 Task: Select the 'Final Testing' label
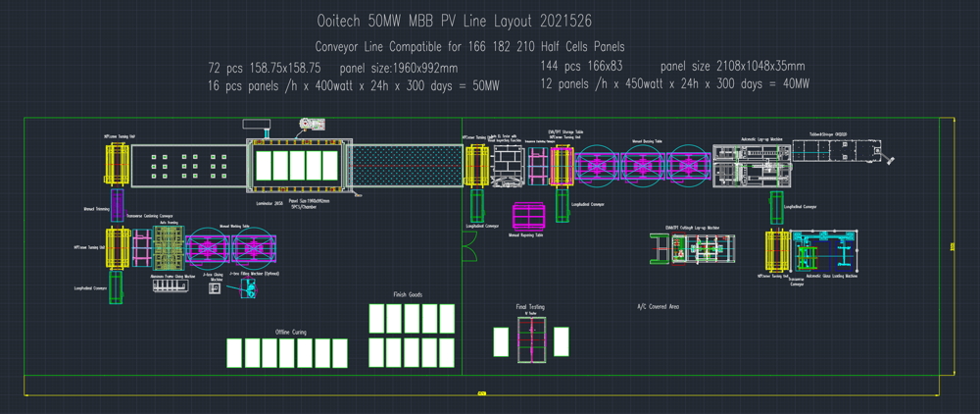click(530, 307)
